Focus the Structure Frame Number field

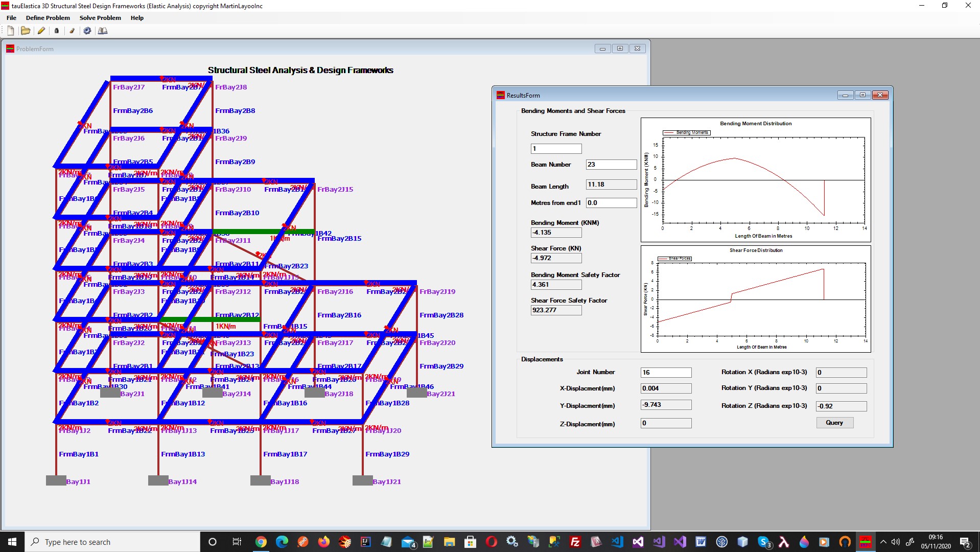click(556, 149)
